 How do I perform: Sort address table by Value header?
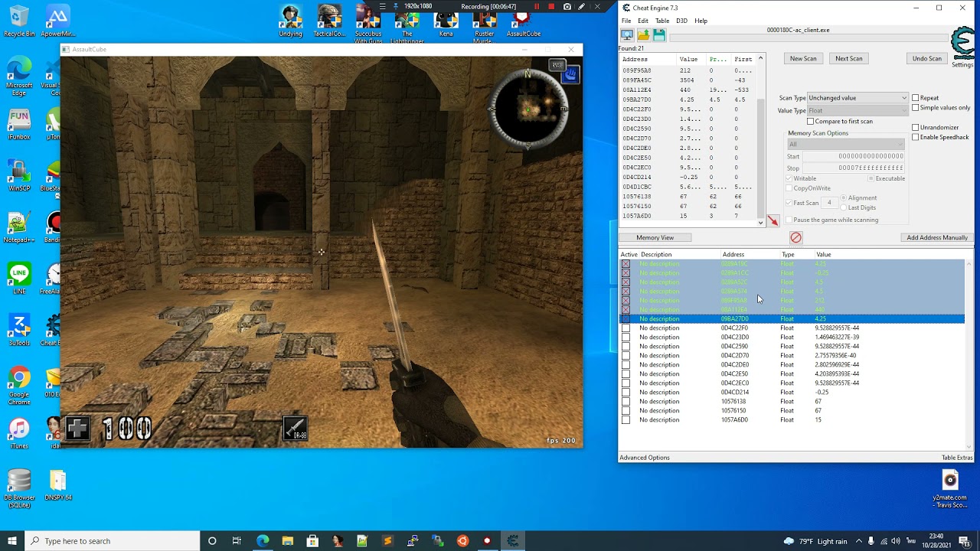point(824,254)
